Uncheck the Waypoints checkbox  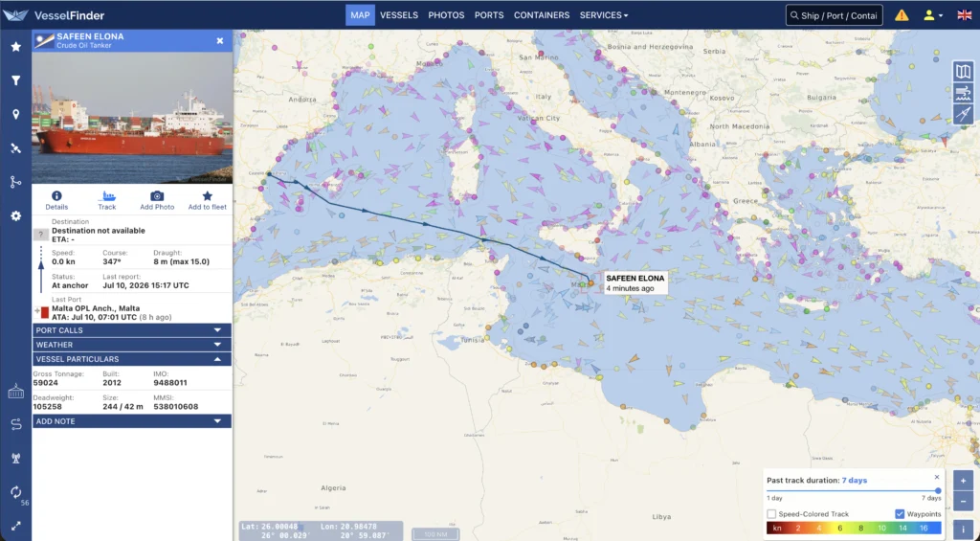click(900, 514)
